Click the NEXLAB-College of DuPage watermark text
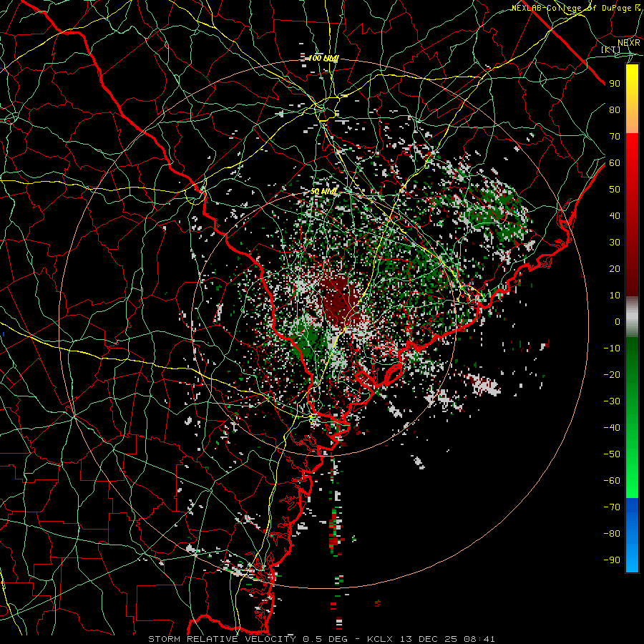The height and width of the screenshot is (644, 644). pos(576,8)
